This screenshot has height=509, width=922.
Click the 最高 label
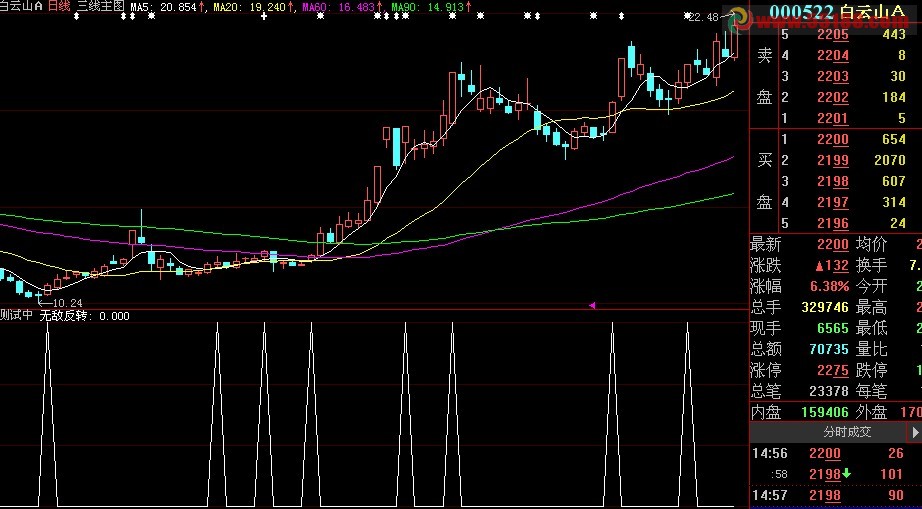coord(871,307)
